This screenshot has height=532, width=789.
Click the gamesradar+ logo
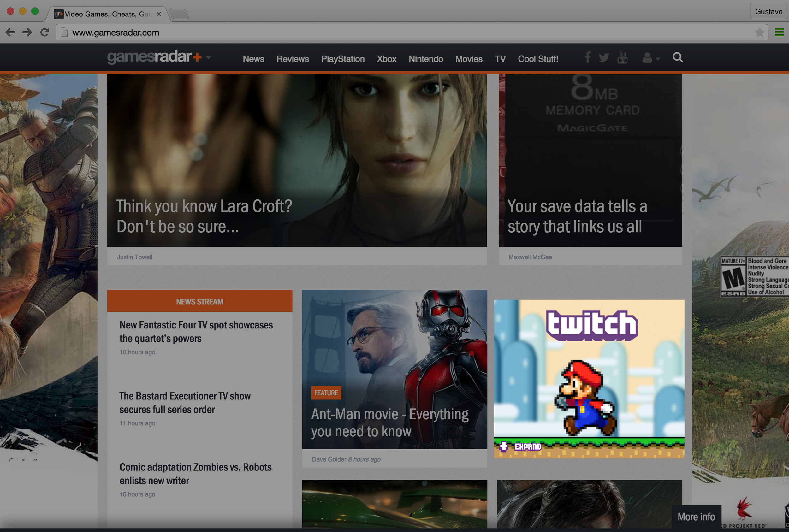(x=154, y=57)
